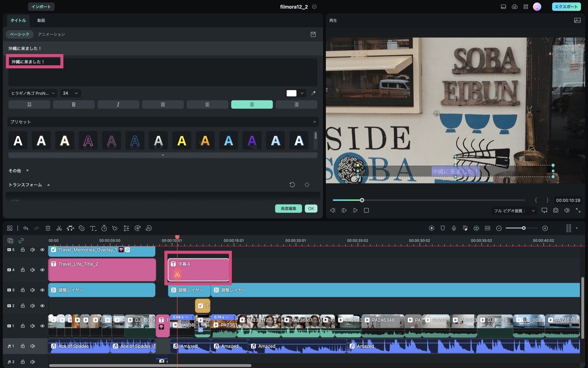
Task: Undo the last action
Action: tap(26, 228)
